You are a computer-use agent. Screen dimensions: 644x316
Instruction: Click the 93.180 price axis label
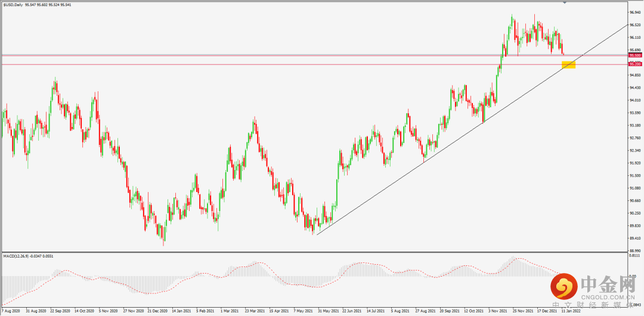(636, 125)
